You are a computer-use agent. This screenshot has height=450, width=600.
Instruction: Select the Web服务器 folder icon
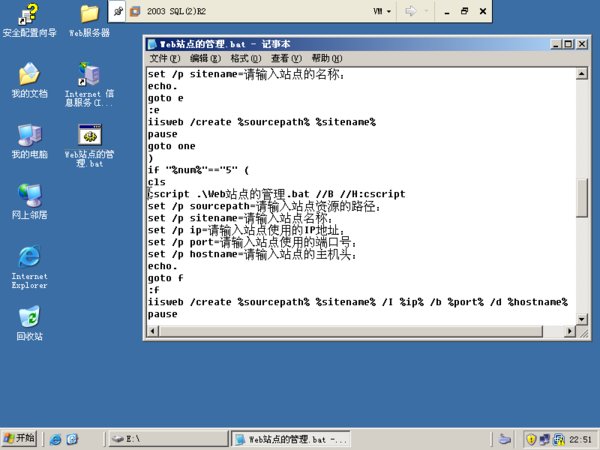point(88,15)
